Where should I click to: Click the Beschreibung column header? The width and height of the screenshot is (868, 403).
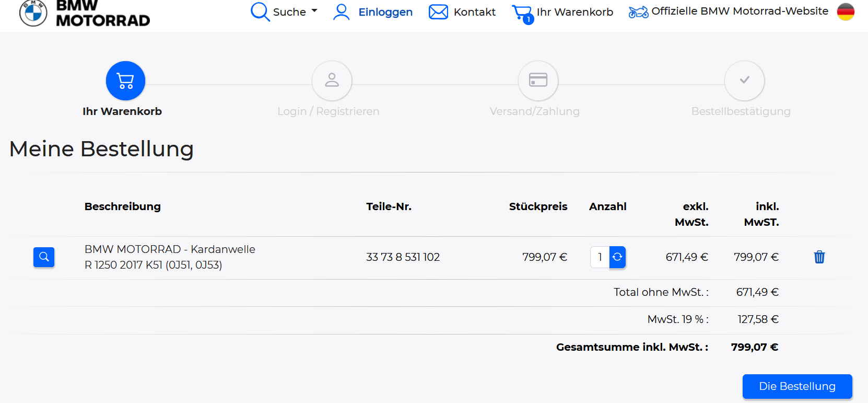click(123, 206)
